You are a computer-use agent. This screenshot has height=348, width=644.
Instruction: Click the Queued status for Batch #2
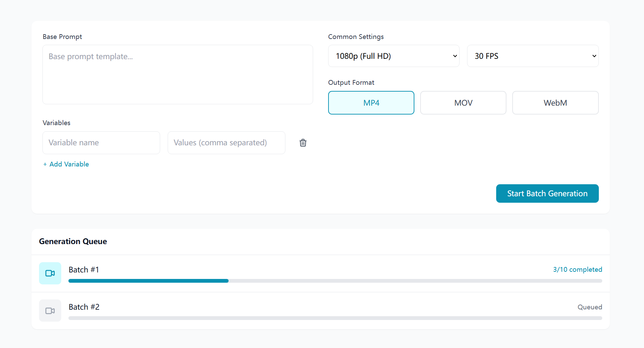tap(590, 307)
